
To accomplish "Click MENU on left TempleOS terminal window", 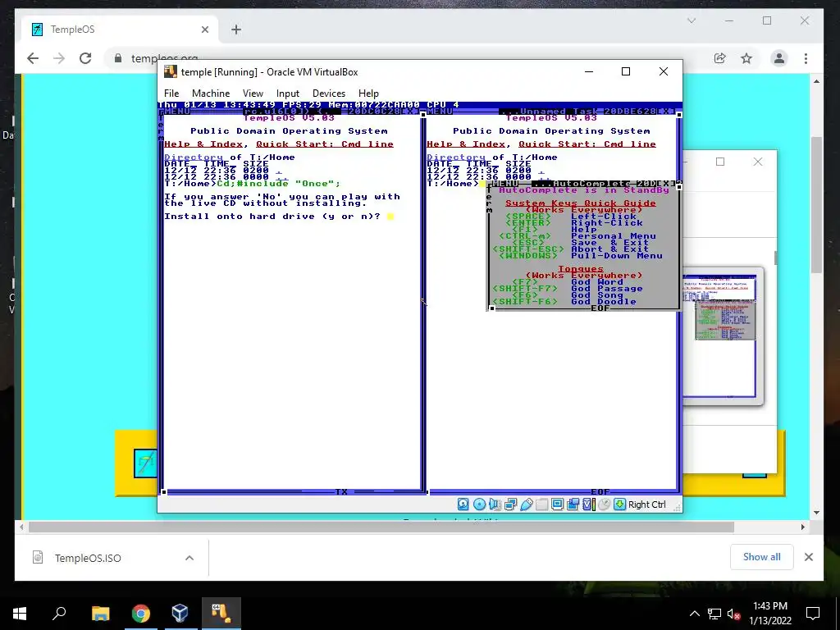I will [177, 112].
